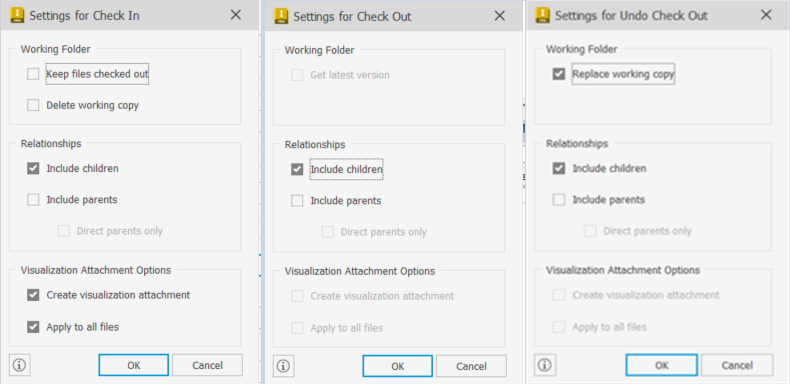
Task: Close the Settings for Check Out dialog
Action: [499, 16]
